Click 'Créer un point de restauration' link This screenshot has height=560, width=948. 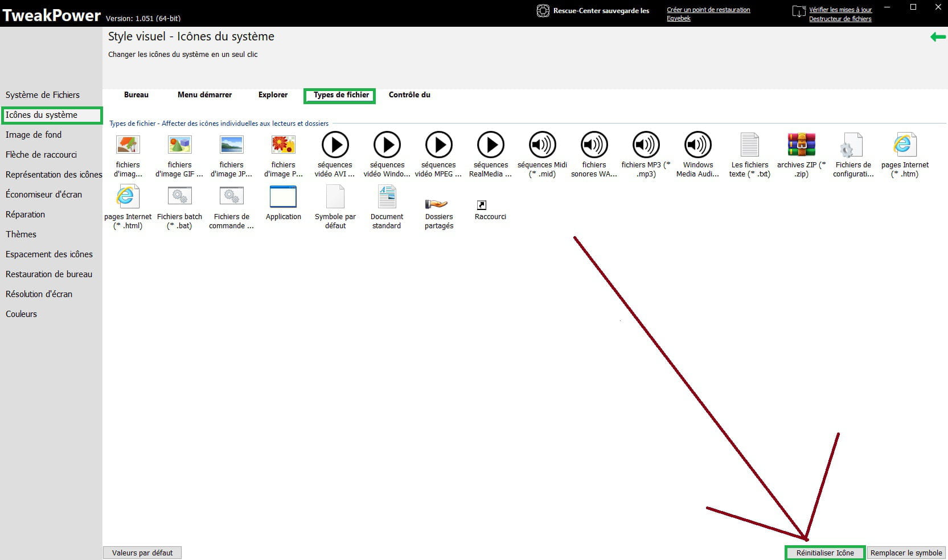pyautogui.click(x=708, y=10)
